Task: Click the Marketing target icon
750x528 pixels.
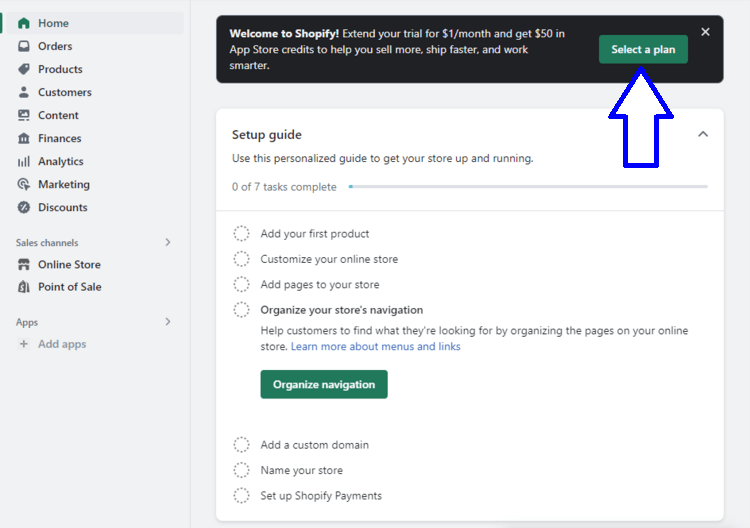Action: 23,184
